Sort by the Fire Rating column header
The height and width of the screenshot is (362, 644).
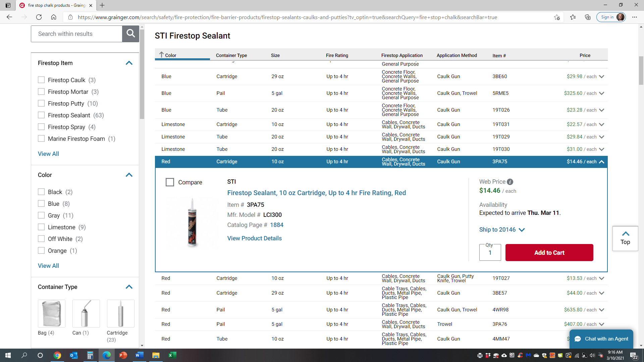pyautogui.click(x=337, y=55)
